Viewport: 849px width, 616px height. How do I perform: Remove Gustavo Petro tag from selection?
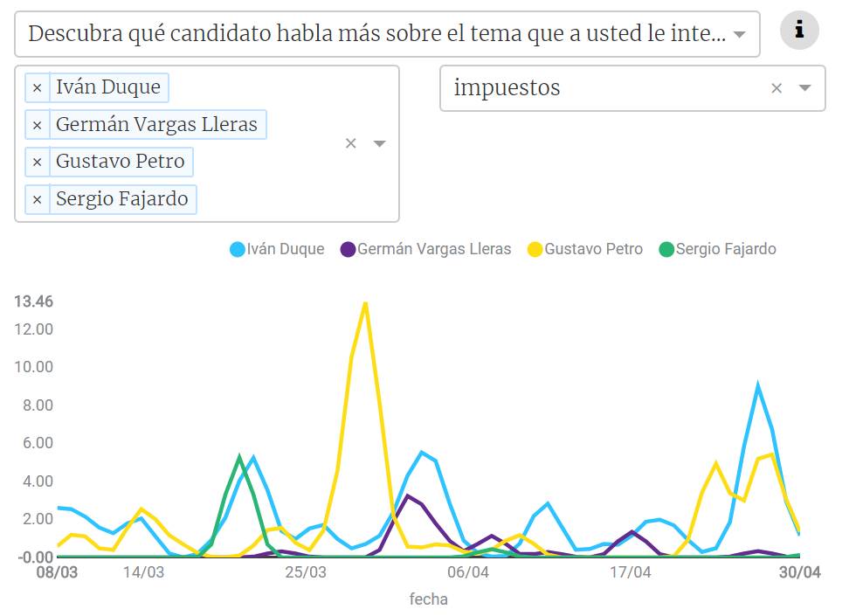(37, 162)
